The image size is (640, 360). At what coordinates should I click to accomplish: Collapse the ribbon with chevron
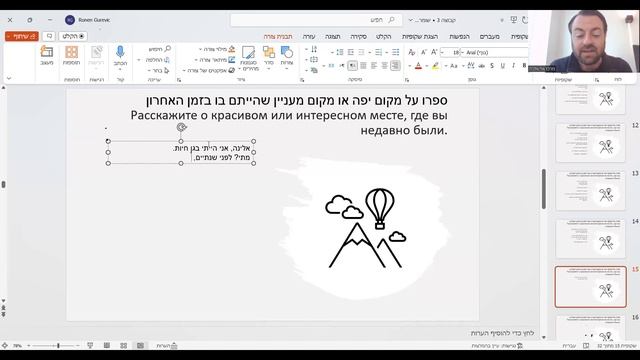(9, 78)
